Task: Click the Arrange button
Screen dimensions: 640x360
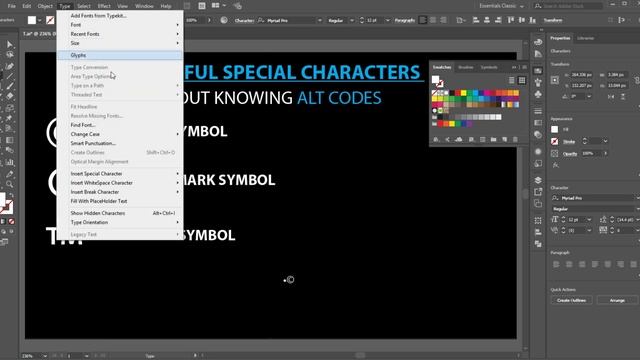Action: [x=617, y=300]
